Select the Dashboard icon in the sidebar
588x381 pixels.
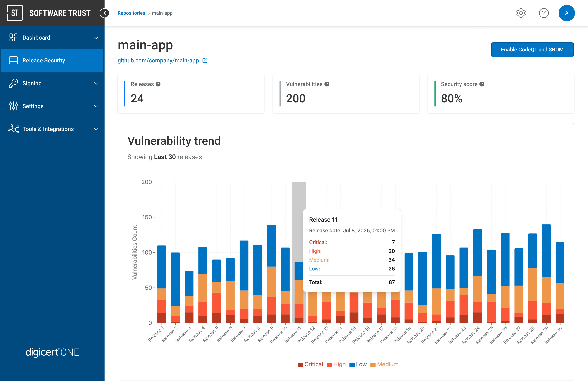(x=13, y=37)
